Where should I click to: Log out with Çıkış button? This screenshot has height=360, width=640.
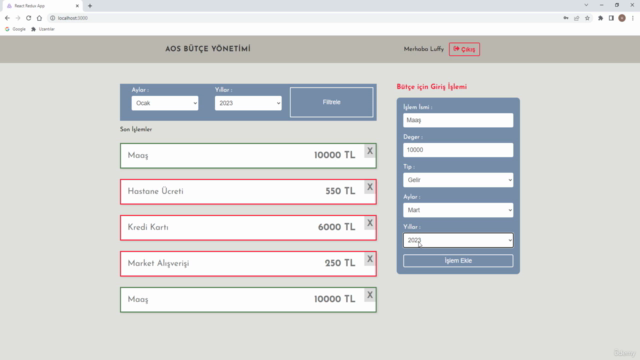pyautogui.click(x=464, y=49)
